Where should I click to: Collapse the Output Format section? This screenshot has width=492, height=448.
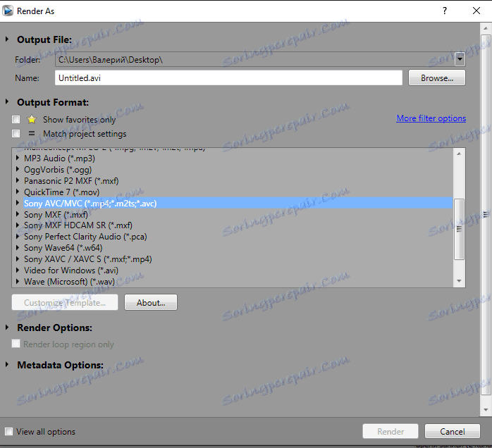(x=7, y=102)
